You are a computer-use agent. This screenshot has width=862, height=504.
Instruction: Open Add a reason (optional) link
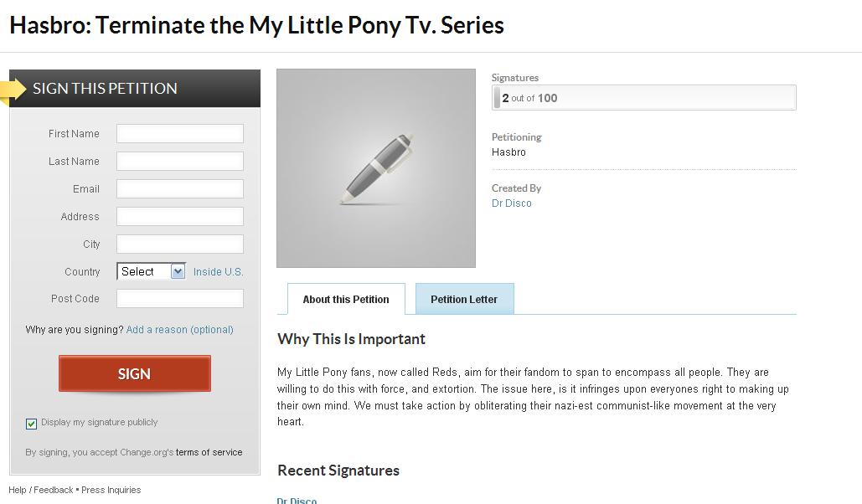pyautogui.click(x=179, y=330)
